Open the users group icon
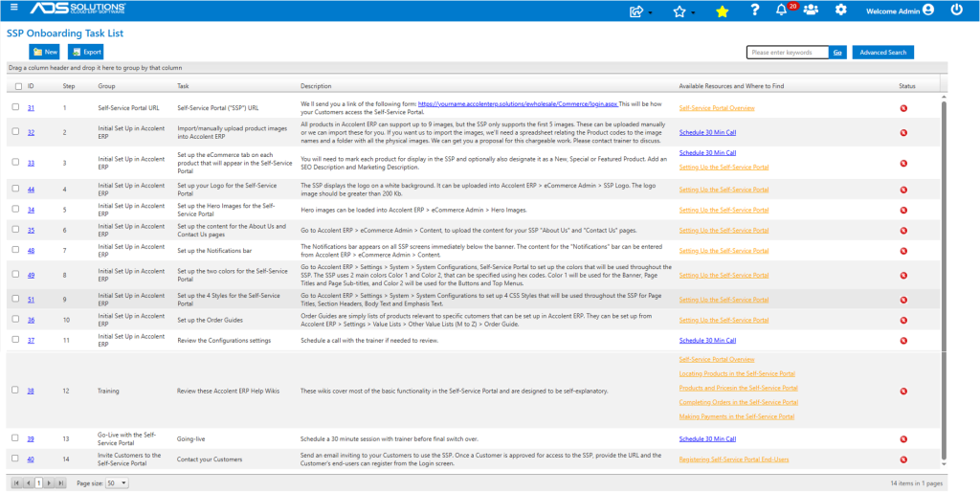This screenshot has width=980, height=493. [811, 10]
